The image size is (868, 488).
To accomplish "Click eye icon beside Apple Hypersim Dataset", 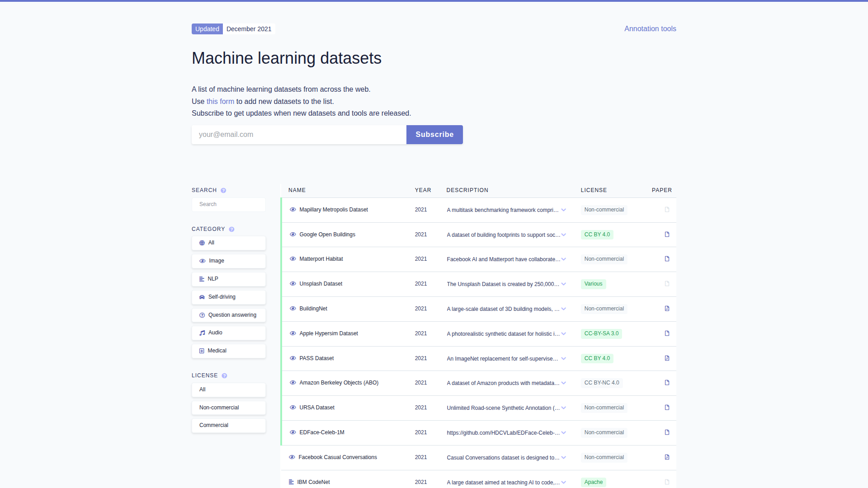I will coord(293,333).
